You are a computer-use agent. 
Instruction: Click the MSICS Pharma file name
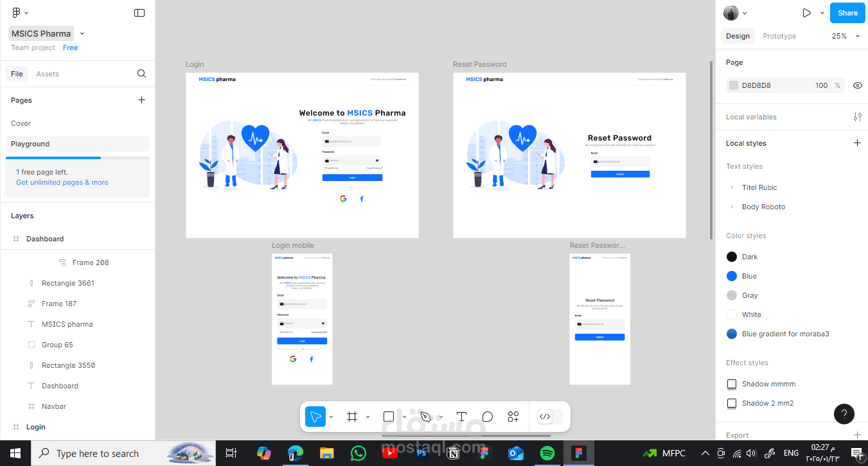(x=41, y=33)
